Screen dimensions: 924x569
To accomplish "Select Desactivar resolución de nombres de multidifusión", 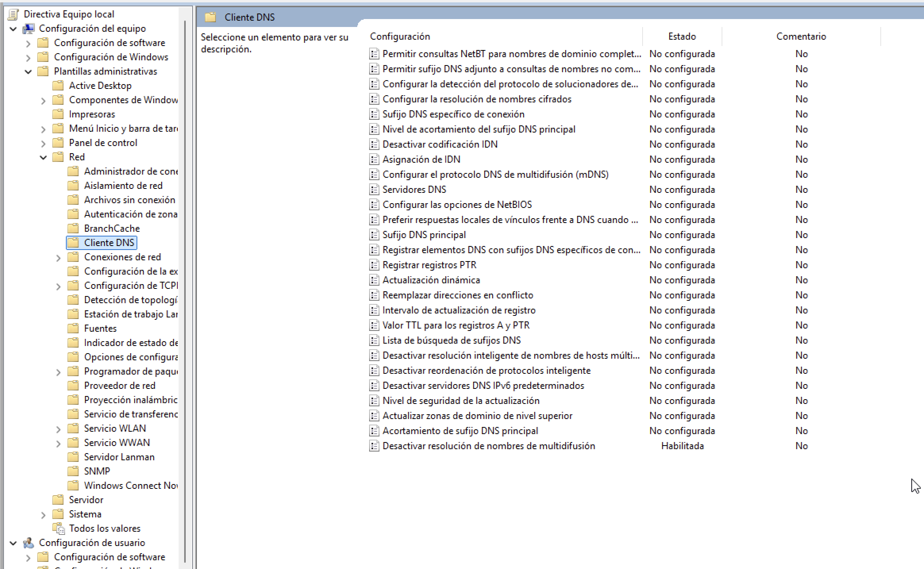I will (x=489, y=446).
